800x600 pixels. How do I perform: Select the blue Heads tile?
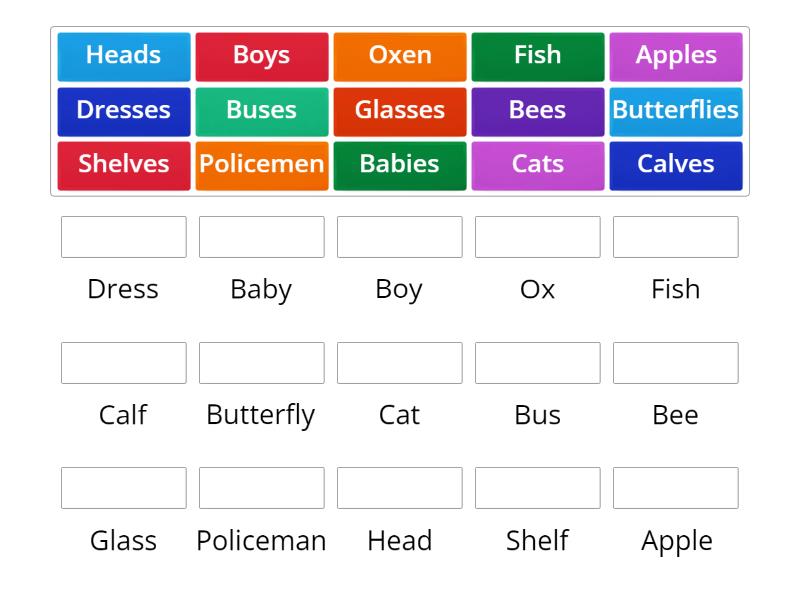point(123,56)
